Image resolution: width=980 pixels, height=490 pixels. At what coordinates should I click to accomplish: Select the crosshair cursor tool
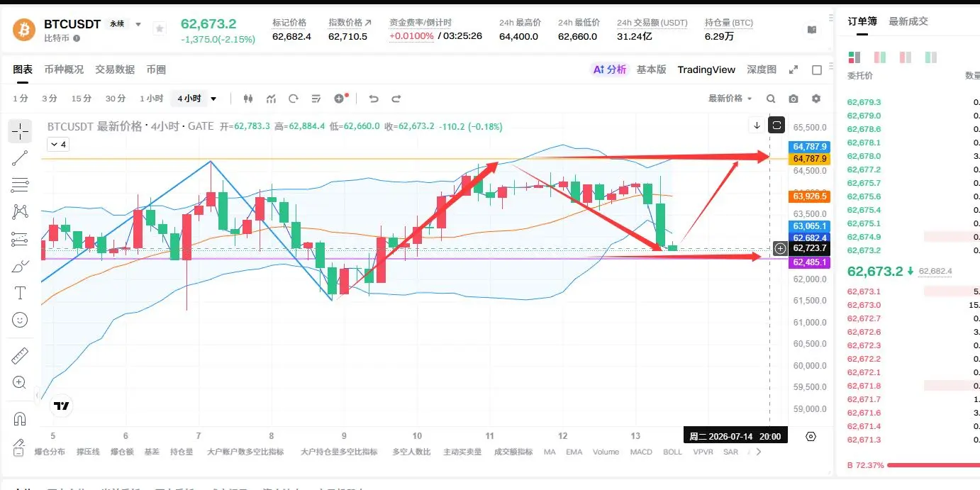pos(21,130)
